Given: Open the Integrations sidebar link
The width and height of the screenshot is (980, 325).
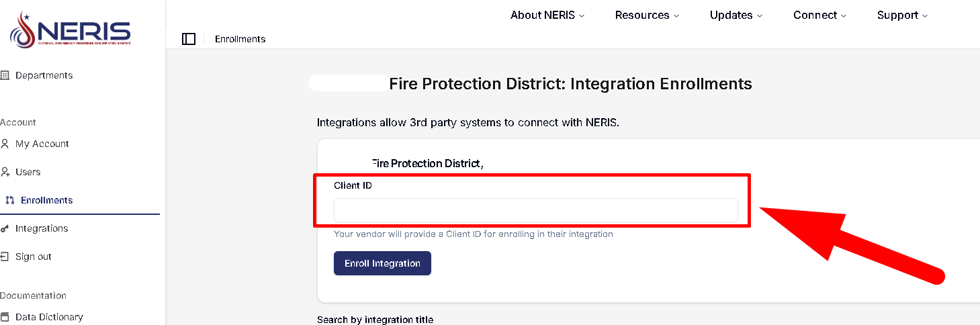Looking at the screenshot, I should 42,228.
